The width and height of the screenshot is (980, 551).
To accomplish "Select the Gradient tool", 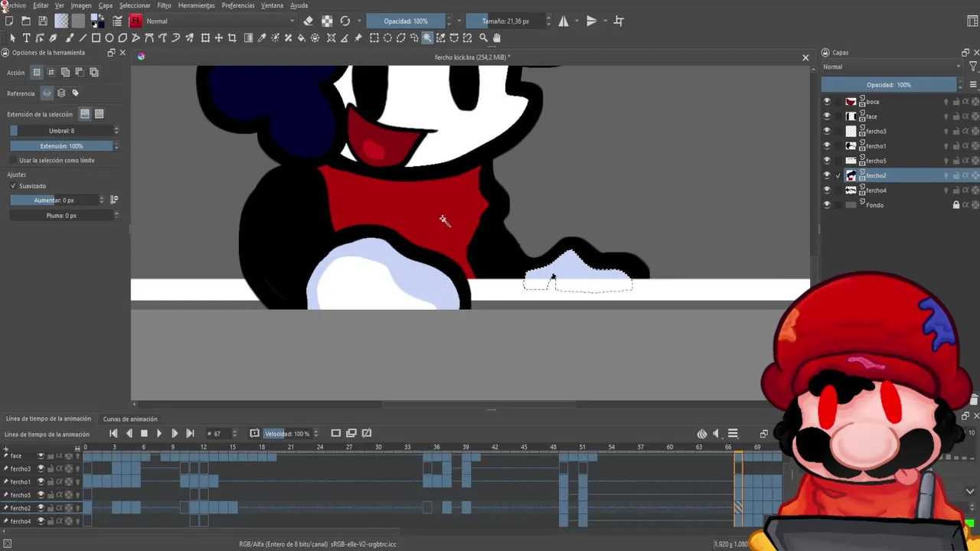I will tap(248, 37).
